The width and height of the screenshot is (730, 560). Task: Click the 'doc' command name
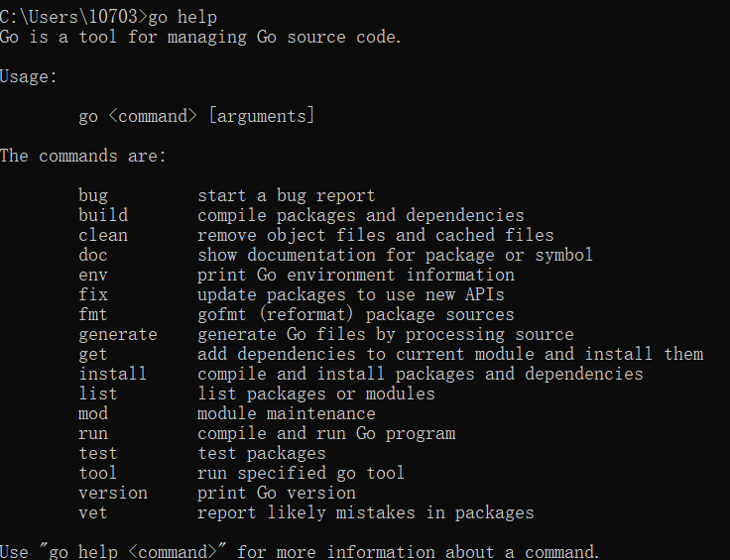pyautogui.click(x=93, y=256)
